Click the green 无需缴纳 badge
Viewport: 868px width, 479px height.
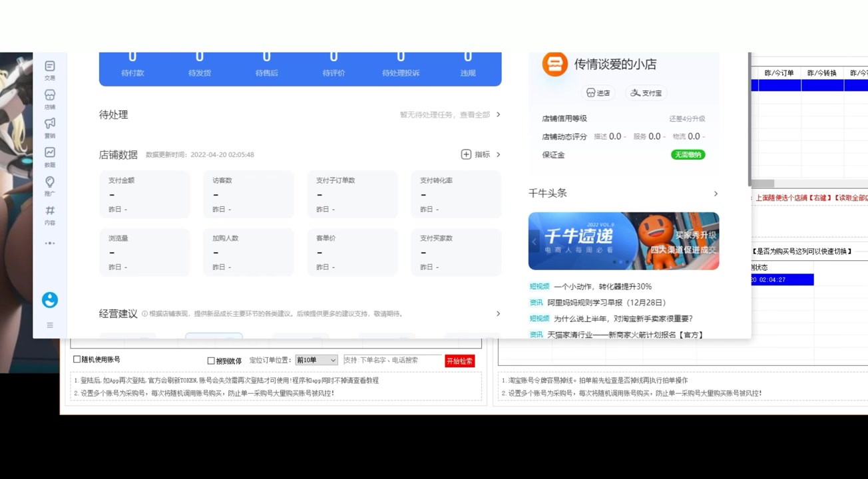point(688,154)
